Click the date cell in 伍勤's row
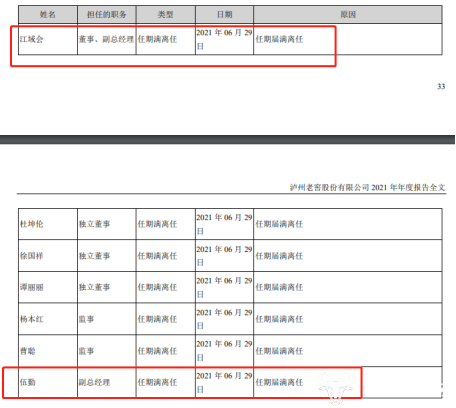 pyautogui.click(x=224, y=382)
